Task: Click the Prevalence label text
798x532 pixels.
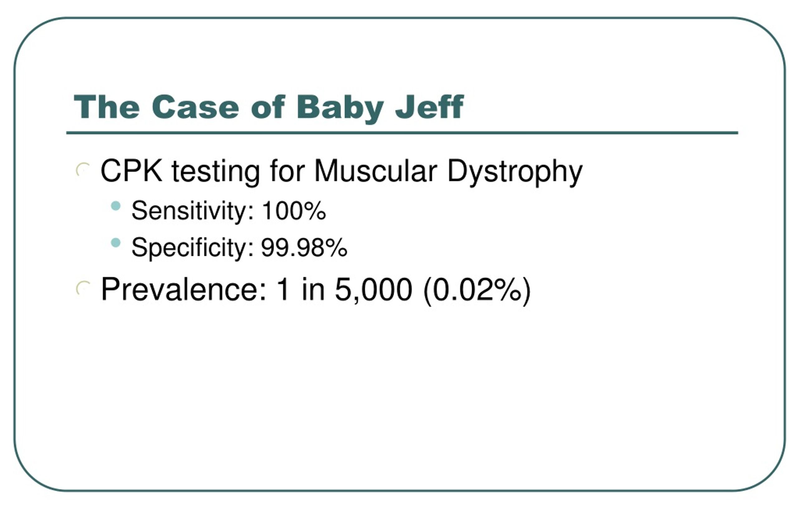Action: click(184, 289)
